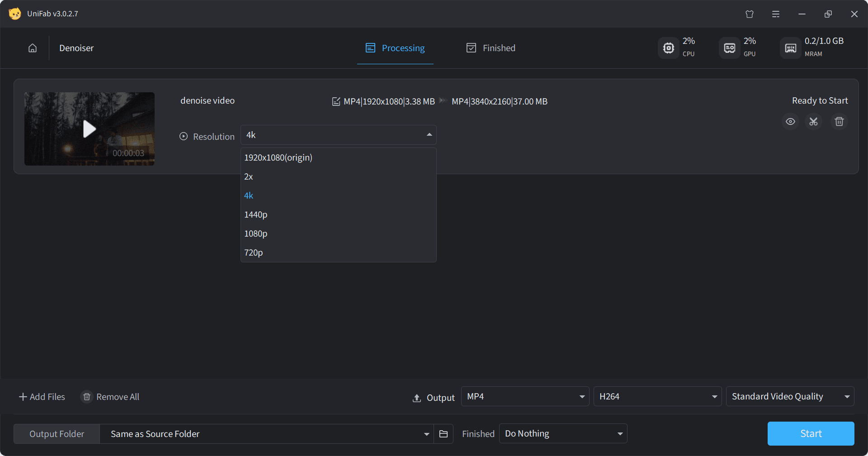868x456 pixels.
Task: Go to the home screen icon
Action: point(33,48)
